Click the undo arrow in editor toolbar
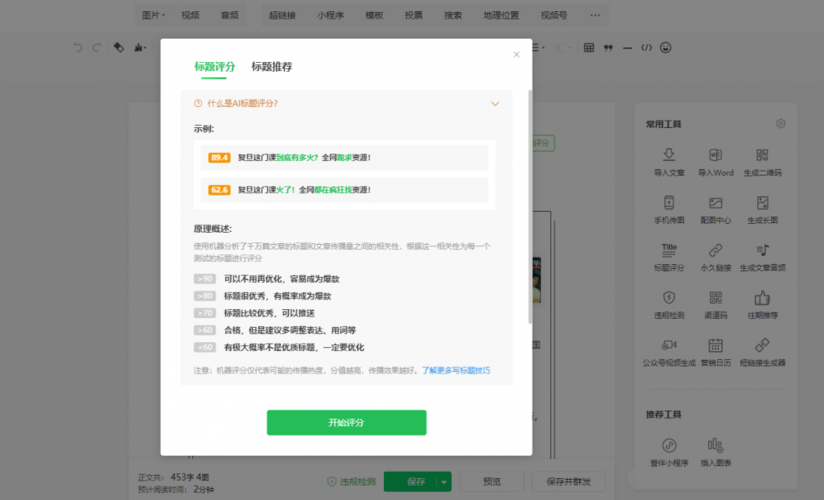Screen dimensions: 824x500 78,48
